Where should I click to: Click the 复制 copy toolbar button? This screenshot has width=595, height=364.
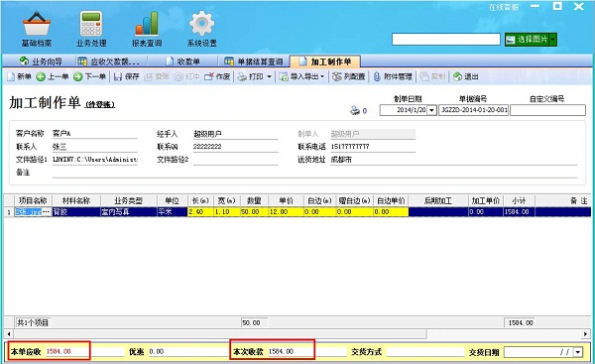coord(432,76)
